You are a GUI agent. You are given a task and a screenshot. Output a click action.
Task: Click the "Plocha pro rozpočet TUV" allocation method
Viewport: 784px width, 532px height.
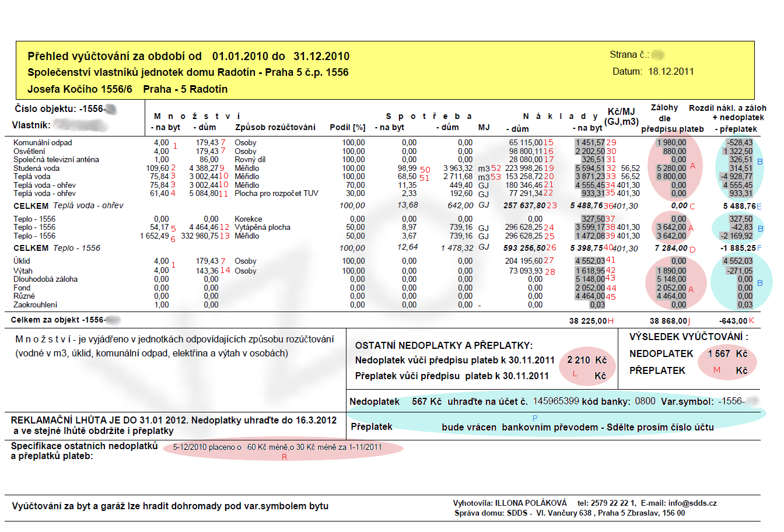point(276,194)
